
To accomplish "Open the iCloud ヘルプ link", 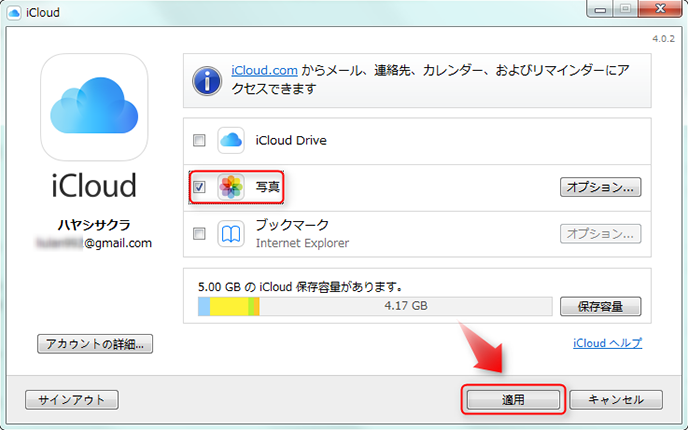I will pyautogui.click(x=607, y=343).
